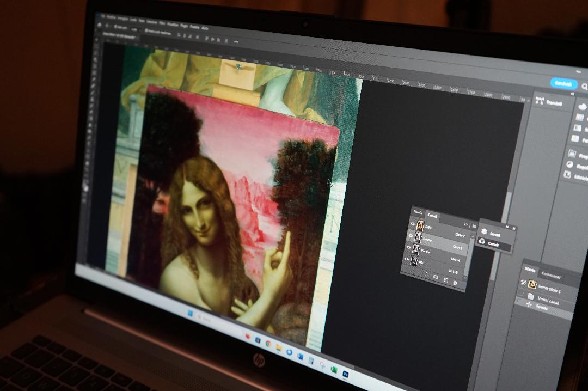Select the Blu channel thumbnail
The height and width of the screenshot is (391, 588).
[x=414, y=260]
